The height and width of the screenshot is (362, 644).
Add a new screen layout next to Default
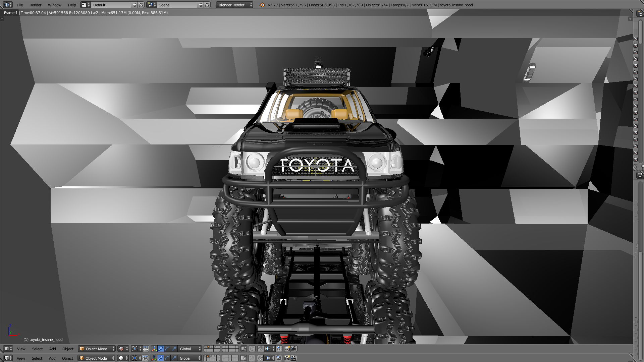click(x=135, y=5)
